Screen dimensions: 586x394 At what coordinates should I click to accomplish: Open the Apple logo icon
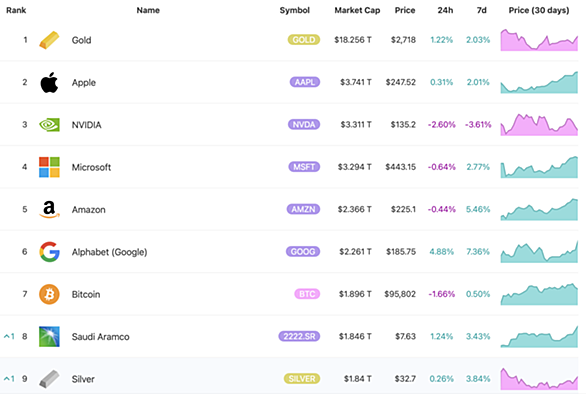coord(49,82)
